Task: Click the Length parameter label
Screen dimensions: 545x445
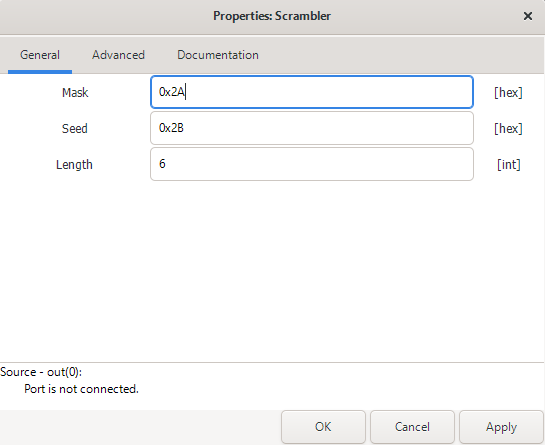Action: click(74, 164)
